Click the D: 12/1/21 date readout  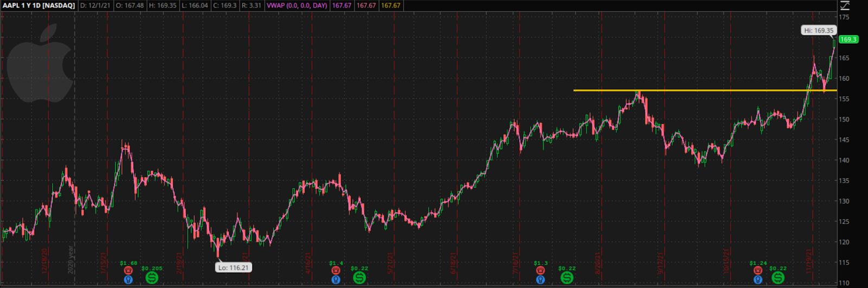click(x=95, y=5)
